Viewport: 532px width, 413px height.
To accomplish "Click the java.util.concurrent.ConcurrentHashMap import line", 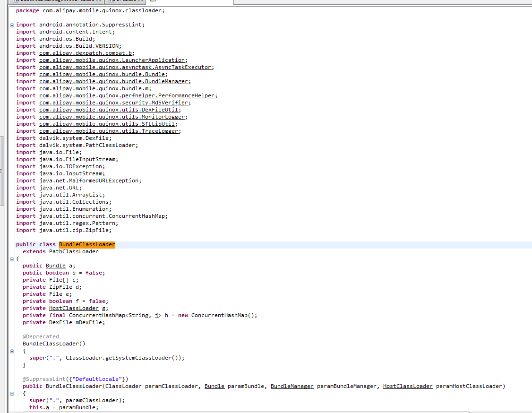I will tap(92, 216).
